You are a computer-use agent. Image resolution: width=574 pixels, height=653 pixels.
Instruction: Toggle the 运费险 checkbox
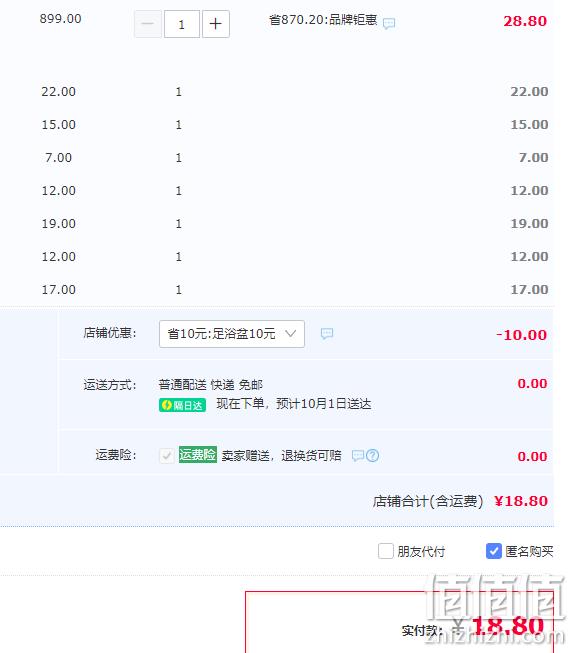(167, 456)
